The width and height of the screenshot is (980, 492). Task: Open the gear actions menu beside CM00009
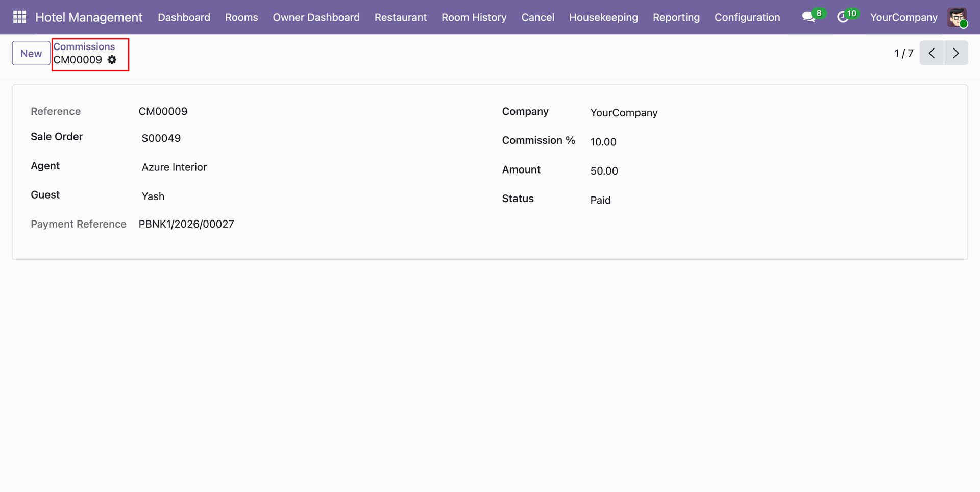[x=112, y=60]
